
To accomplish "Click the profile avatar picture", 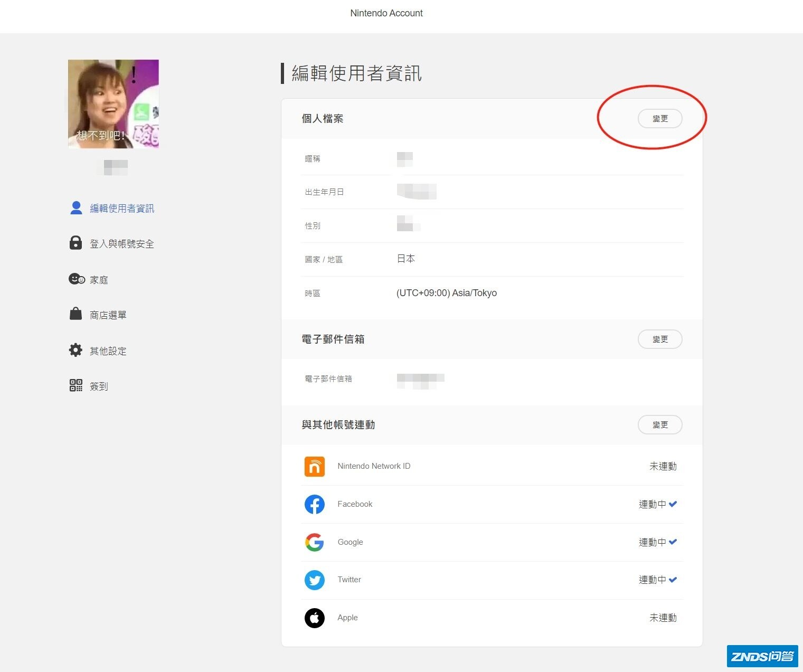I will (114, 104).
